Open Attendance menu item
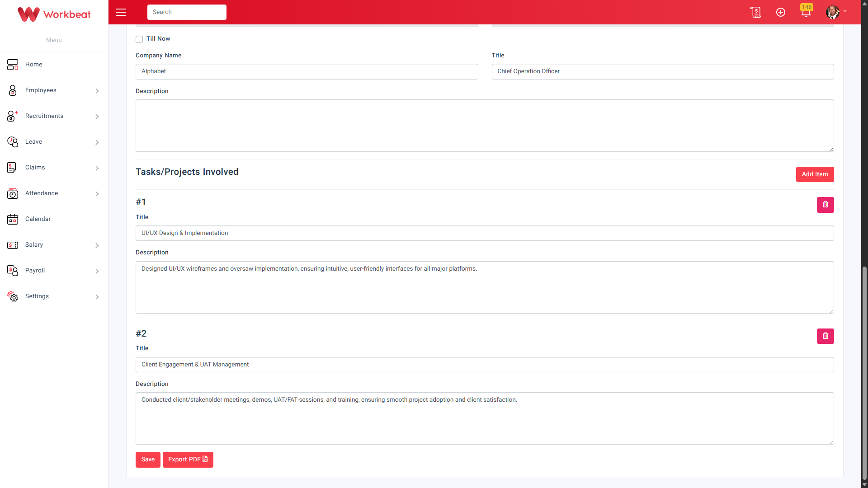 (x=54, y=193)
